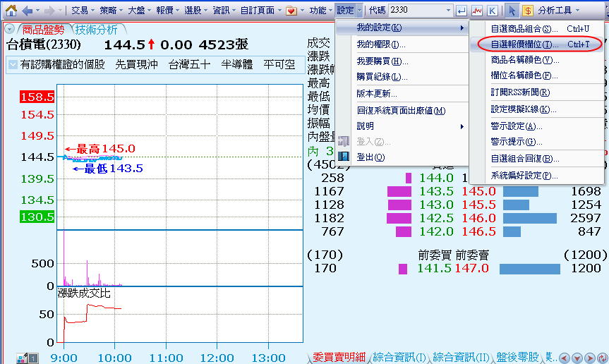This screenshot has width=609, height=364.
Task: Click the home icon in the toolbar
Action: [10, 11]
